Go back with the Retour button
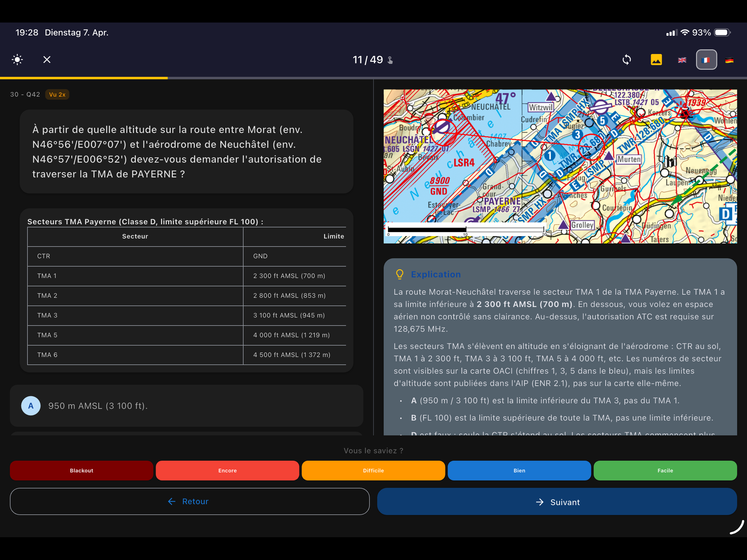This screenshot has width=747, height=560. click(x=189, y=501)
